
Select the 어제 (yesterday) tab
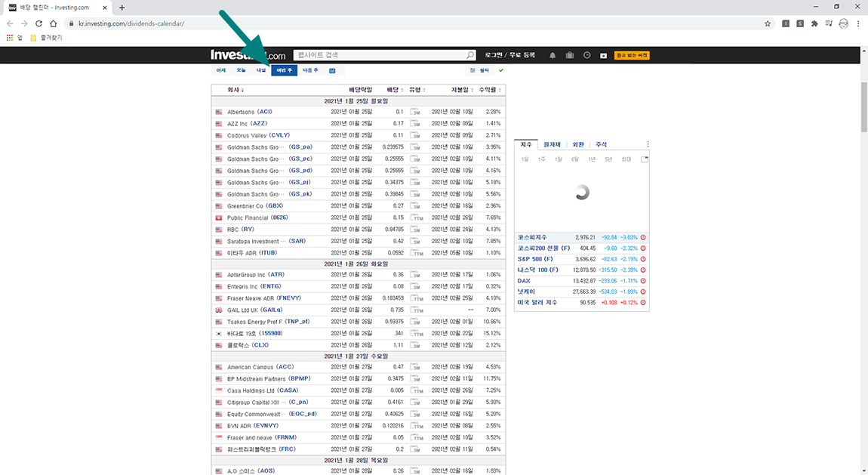tap(221, 70)
